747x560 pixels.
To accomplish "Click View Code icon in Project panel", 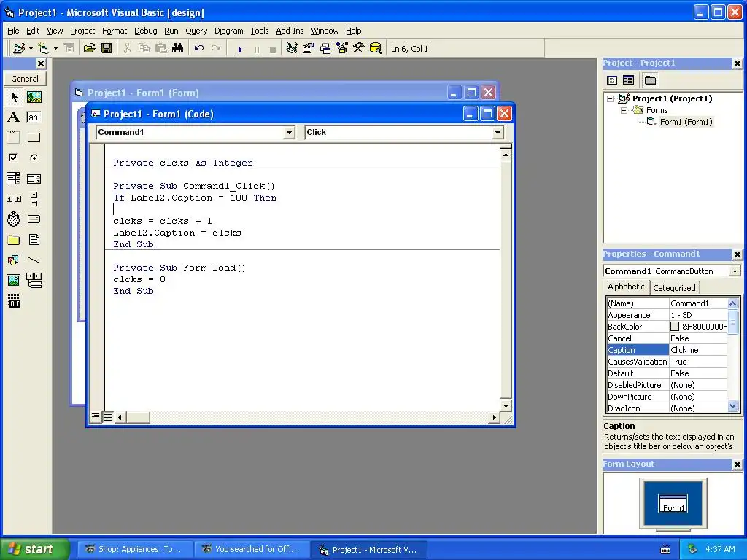I will point(612,80).
